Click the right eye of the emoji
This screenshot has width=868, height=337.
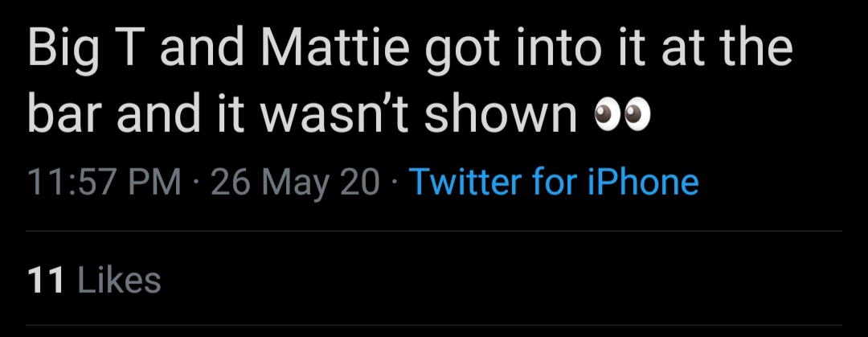637,113
